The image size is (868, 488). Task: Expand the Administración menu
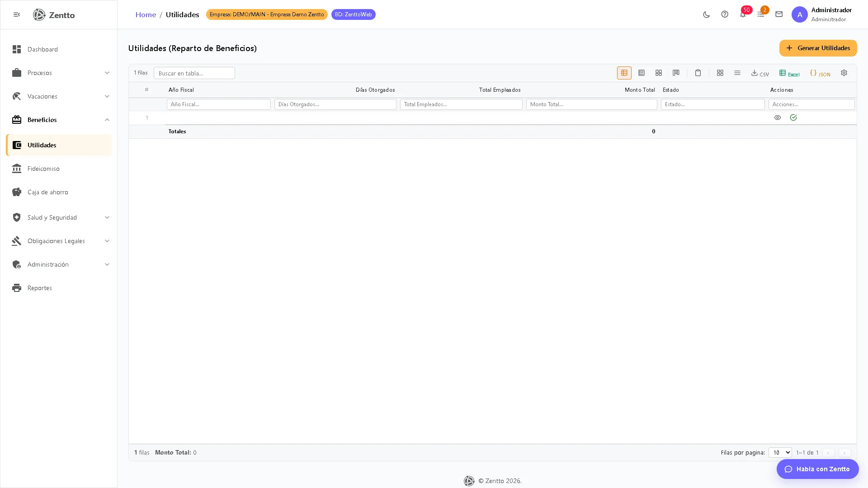click(59, 264)
